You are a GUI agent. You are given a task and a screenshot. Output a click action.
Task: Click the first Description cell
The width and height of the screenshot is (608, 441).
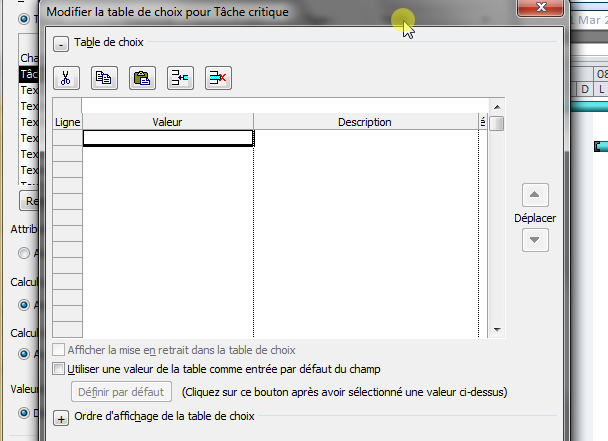point(365,139)
